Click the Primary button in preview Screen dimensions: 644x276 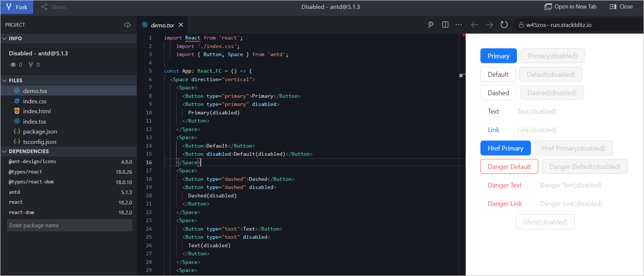coord(498,56)
